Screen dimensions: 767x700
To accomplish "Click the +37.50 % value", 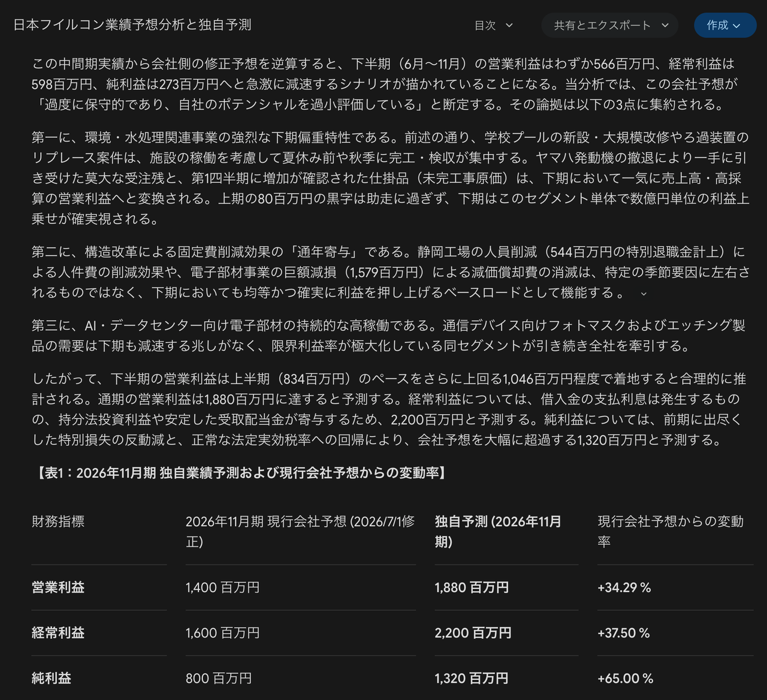I will tap(624, 633).
